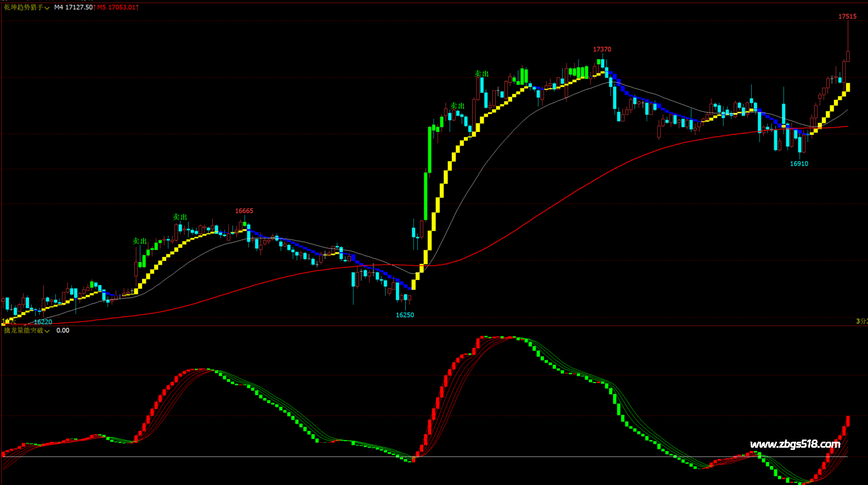Select the 17370 peak price marker
868x485 pixels.
602,49
